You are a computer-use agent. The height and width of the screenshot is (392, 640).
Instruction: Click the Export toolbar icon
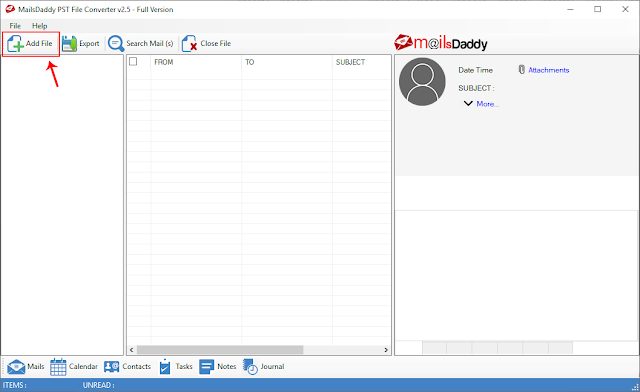coord(69,44)
